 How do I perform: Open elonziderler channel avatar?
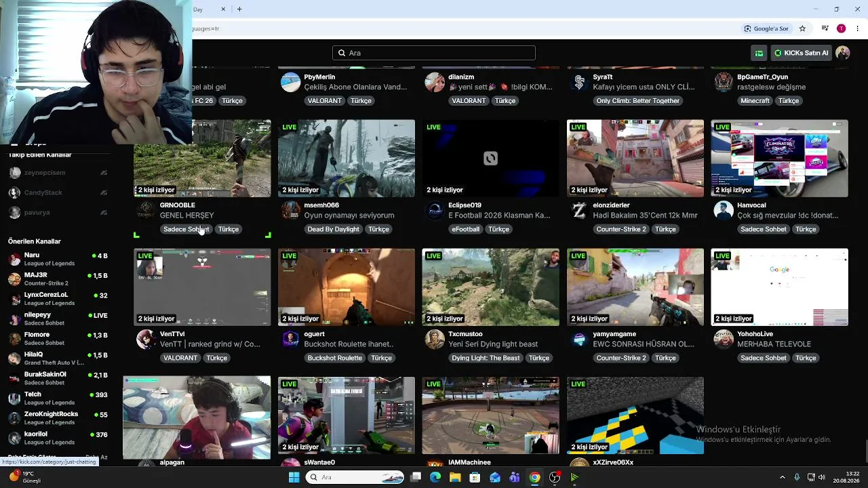coord(579,211)
